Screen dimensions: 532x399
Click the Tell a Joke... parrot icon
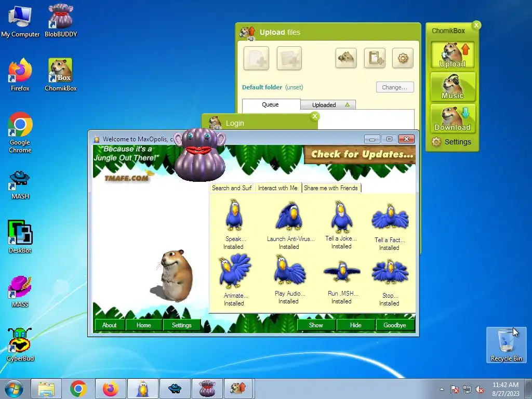pyautogui.click(x=341, y=216)
